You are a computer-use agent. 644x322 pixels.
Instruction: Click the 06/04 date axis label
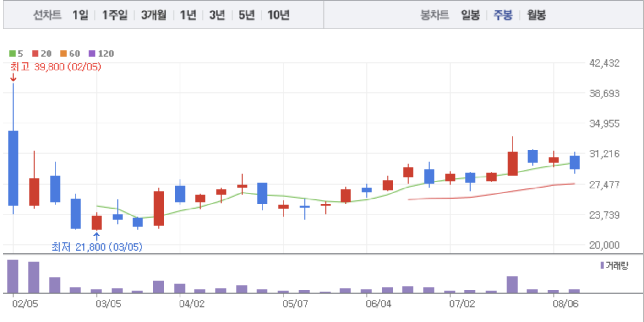point(378,304)
